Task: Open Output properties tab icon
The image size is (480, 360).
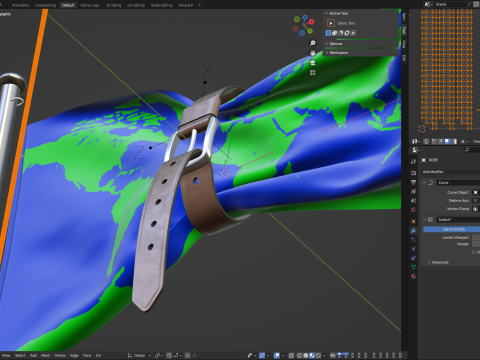Action: (413, 182)
